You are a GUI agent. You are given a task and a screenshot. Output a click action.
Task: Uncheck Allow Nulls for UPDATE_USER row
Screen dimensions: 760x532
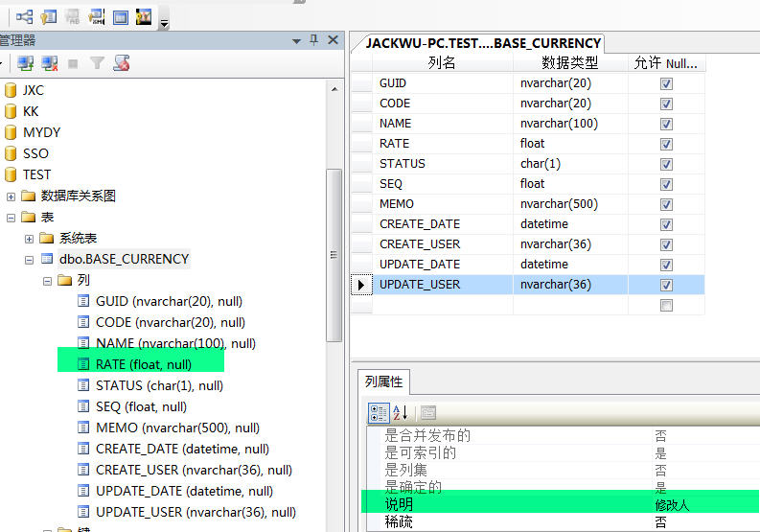(x=666, y=285)
